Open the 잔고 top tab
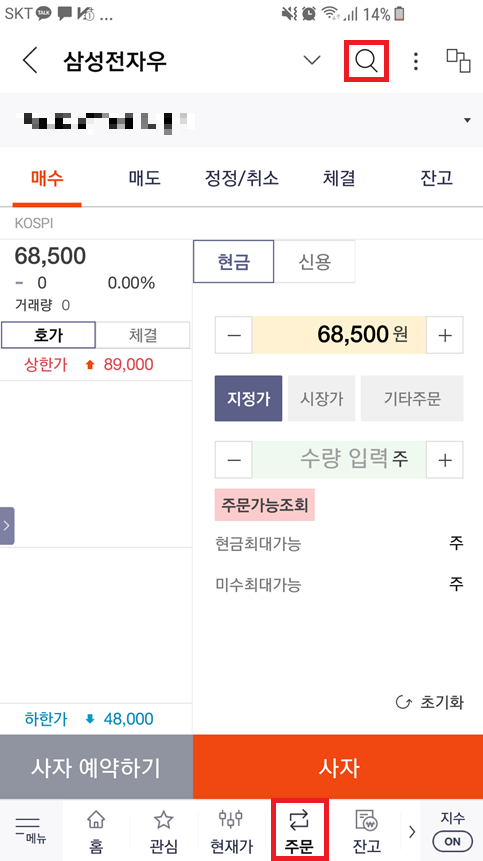 pos(436,178)
